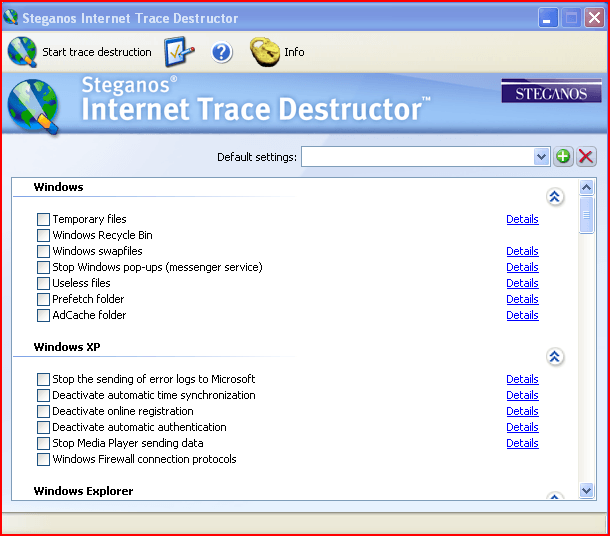
Task: Open Details for Stop Windows pop-ups
Action: pos(522,267)
